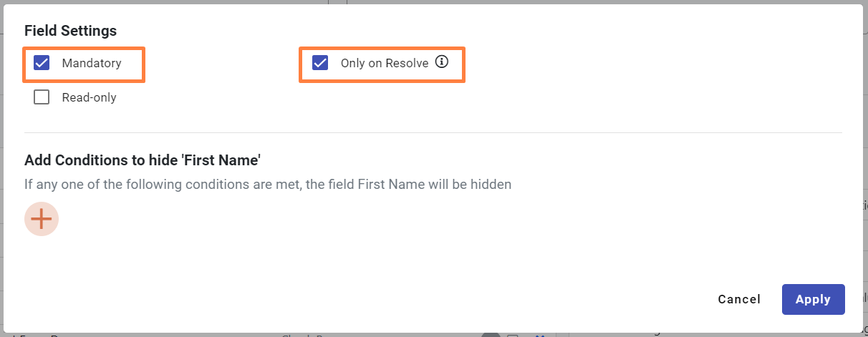Cancel the field settings dialog
This screenshot has height=337, width=868.
coord(739,299)
